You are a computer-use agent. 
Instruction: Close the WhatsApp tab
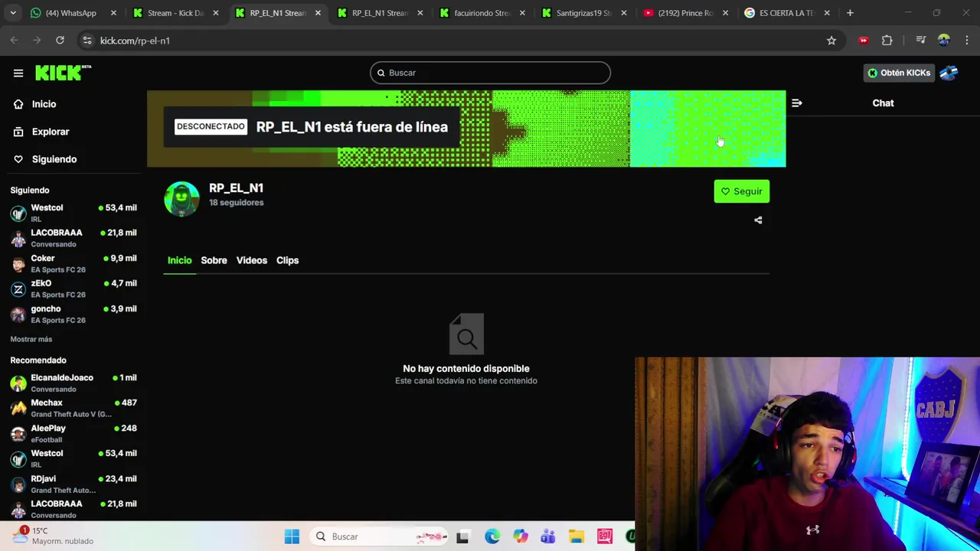click(113, 13)
